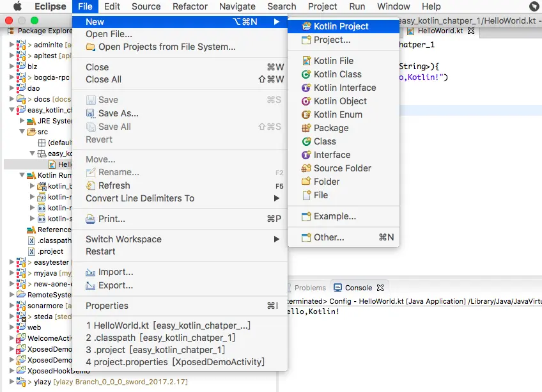Open the Window menu
Viewport: 542px width, 392px height.
click(393, 6)
